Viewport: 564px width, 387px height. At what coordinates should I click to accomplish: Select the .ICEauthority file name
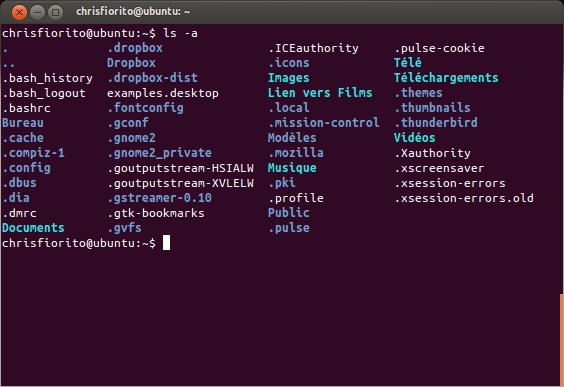point(313,48)
